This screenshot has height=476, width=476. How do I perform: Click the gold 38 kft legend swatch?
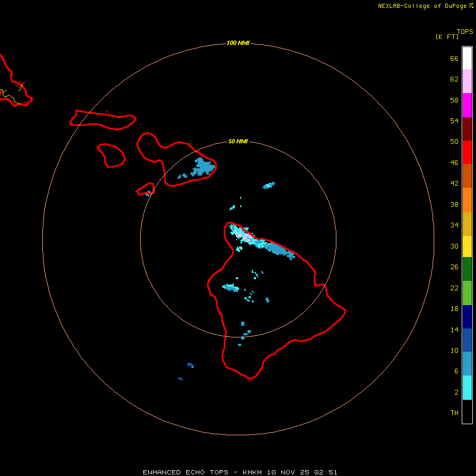pyautogui.click(x=467, y=224)
